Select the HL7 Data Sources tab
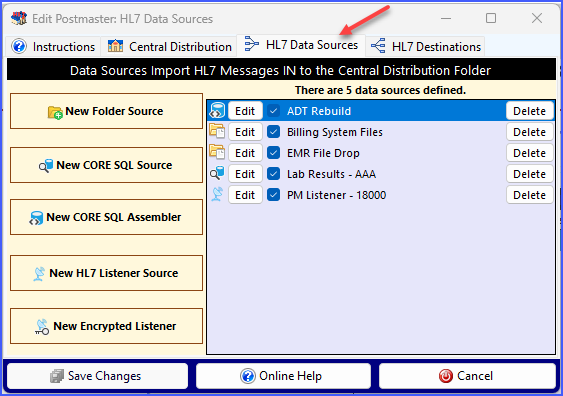Image resolution: width=563 pixels, height=396 pixels. [x=301, y=45]
